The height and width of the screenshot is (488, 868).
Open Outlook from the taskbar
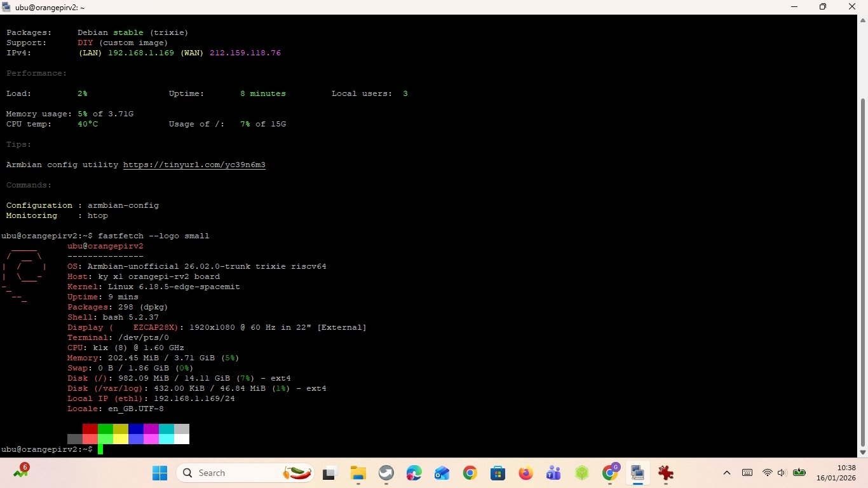[442, 473]
